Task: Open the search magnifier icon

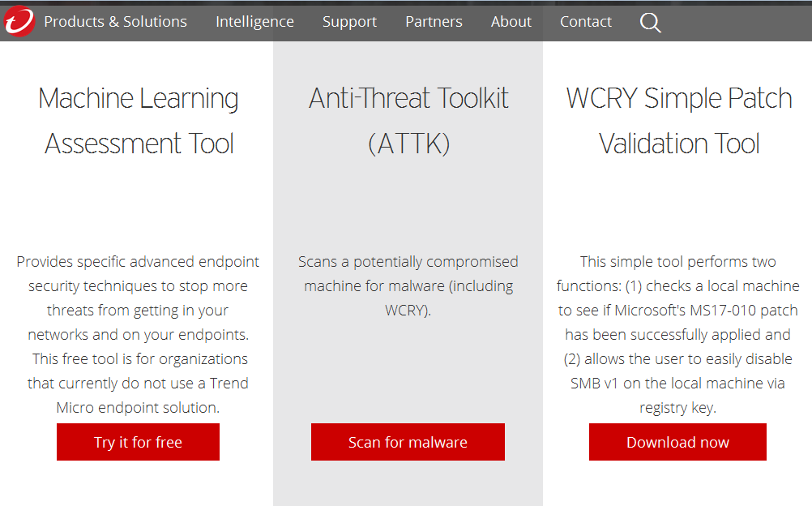Action: click(x=651, y=22)
